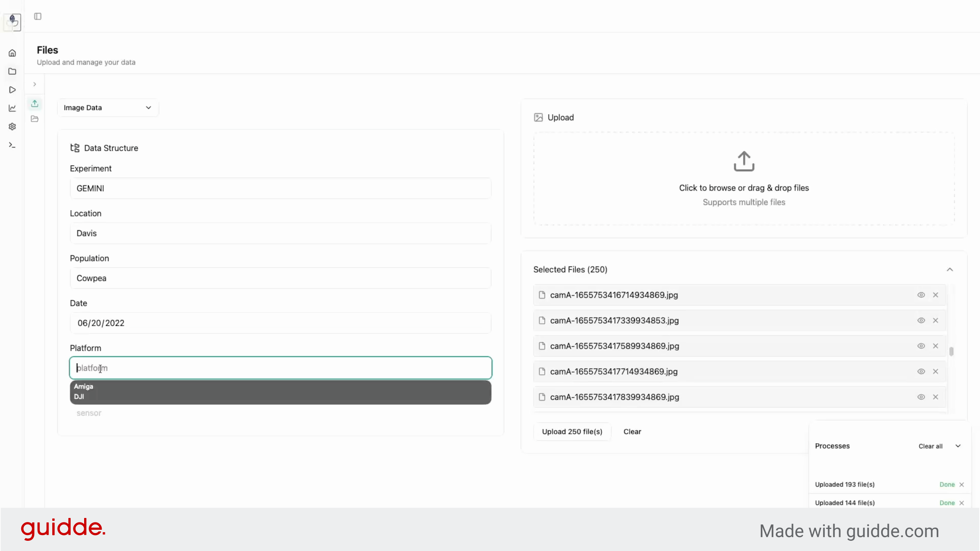This screenshot has width=980, height=551.
Task: Open the terminal console icon in the sidebar
Action: click(x=12, y=145)
